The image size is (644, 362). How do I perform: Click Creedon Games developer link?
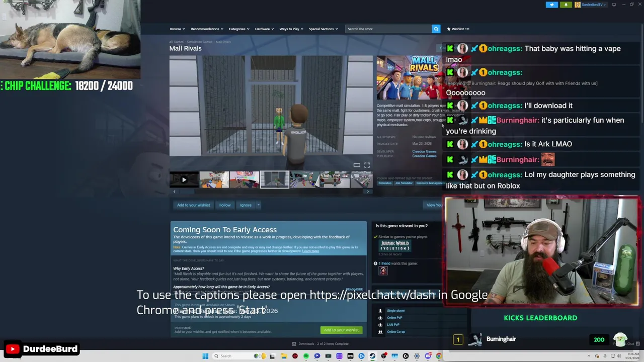coord(424,151)
